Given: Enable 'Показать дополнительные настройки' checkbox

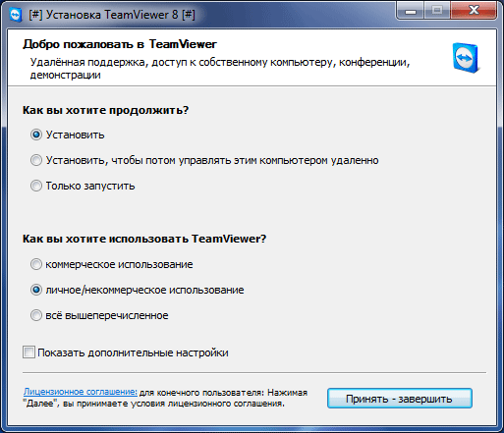Looking at the screenshot, I should pyautogui.click(x=28, y=352).
